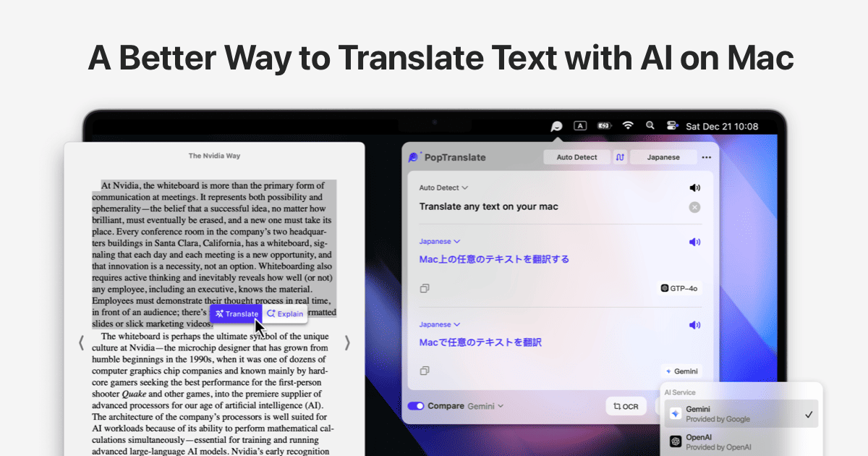
Task: Select Auto Detect in the top toolbar
Action: [x=576, y=156]
